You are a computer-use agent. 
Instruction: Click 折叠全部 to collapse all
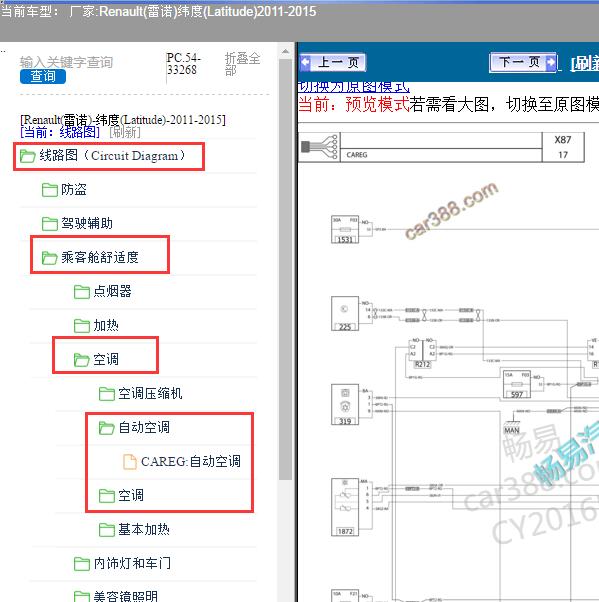242,64
